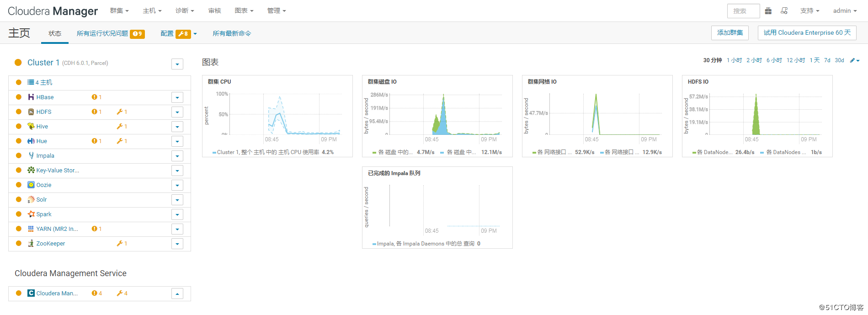Open 所有运行状况问题 tab
The width and height of the screenshot is (868, 315).
pos(111,33)
